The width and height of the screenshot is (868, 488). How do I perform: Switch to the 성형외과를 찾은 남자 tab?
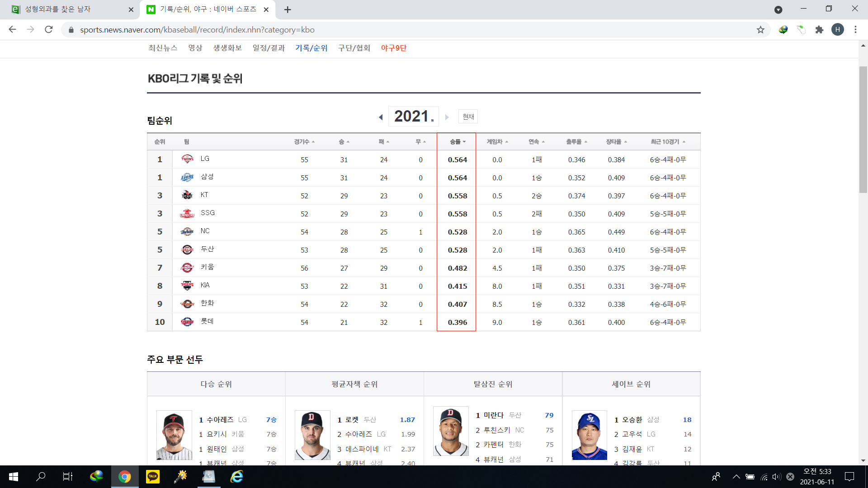click(x=70, y=9)
